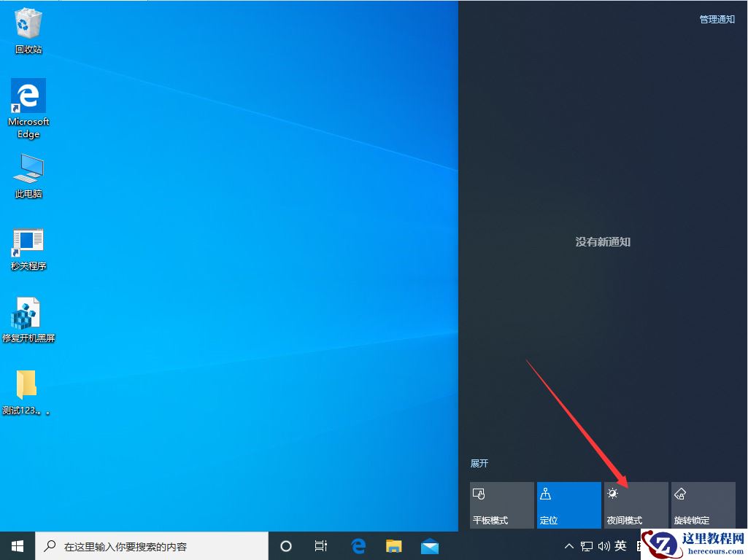
Task: Toggle 平板模式 in quick actions
Action: [501, 505]
